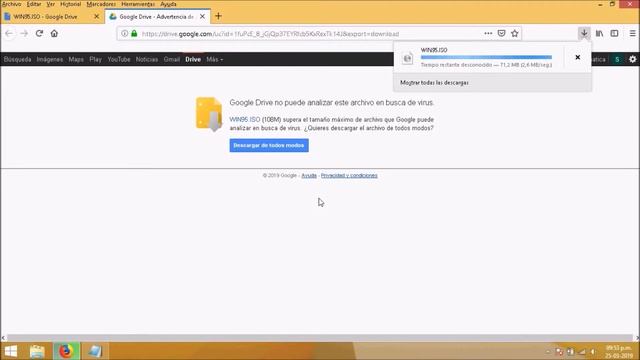Click the WIN95.ISO file icon in downloads panel
The image size is (640, 360).
coord(407,58)
